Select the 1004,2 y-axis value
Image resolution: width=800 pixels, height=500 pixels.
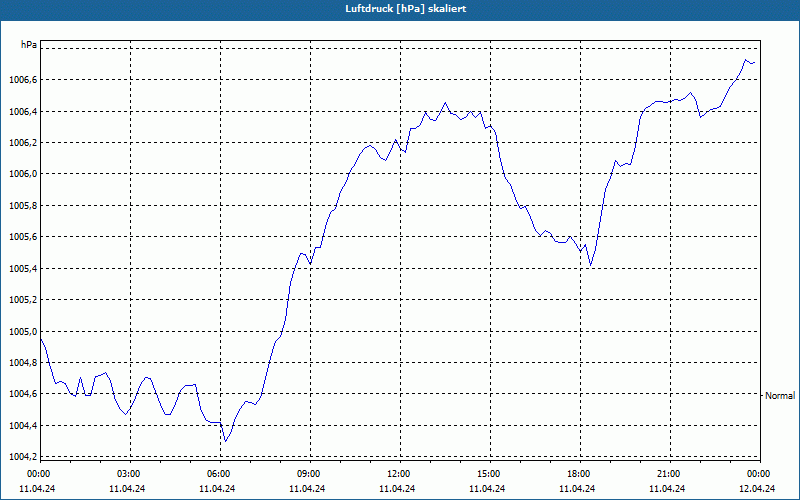pos(23,457)
